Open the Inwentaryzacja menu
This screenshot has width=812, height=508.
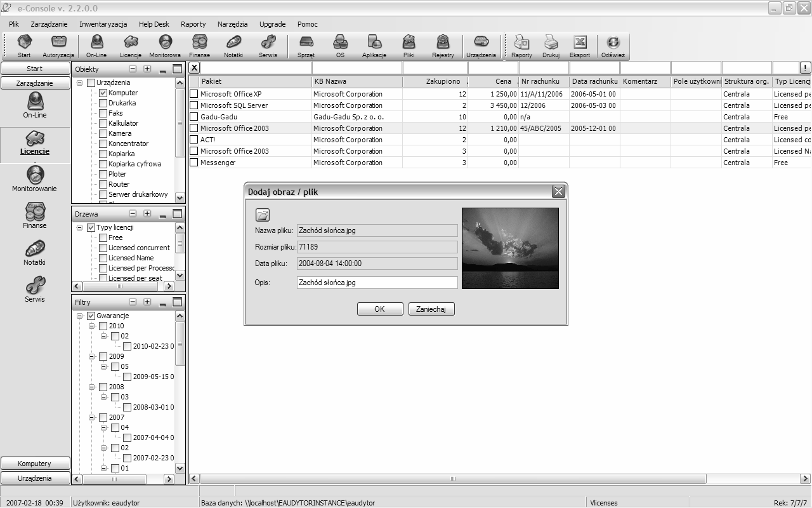103,24
